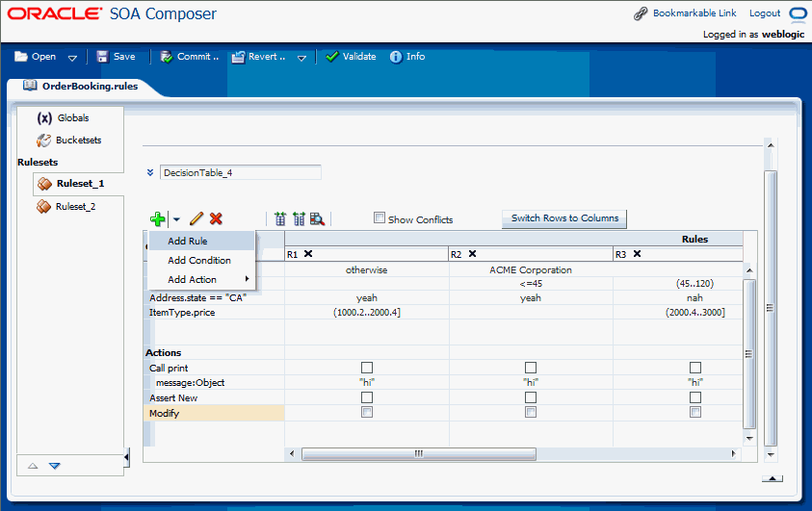Viewport: 812px width, 511px height.
Task: Expand the Open dropdown arrow
Action: (72, 58)
